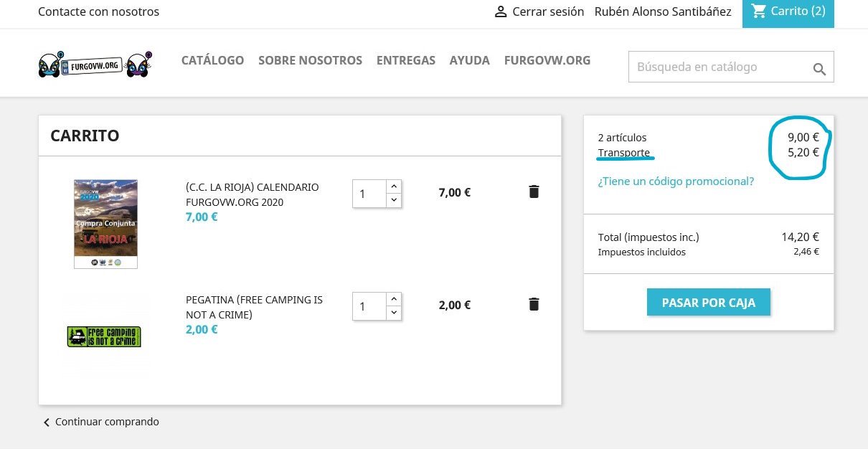Increase quantity of the Free Camping sticker
868x449 pixels.
(394, 299)
